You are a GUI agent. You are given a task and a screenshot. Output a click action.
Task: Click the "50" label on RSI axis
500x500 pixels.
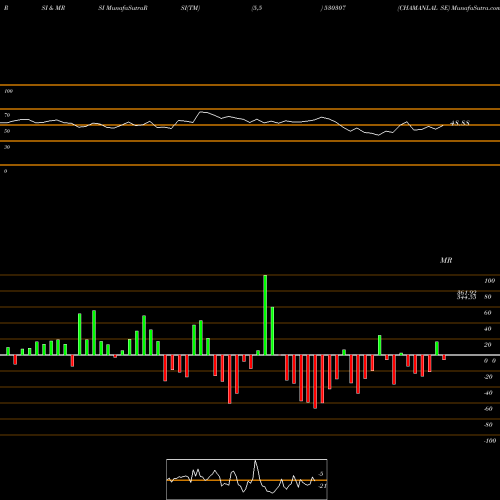coord(7,131)
